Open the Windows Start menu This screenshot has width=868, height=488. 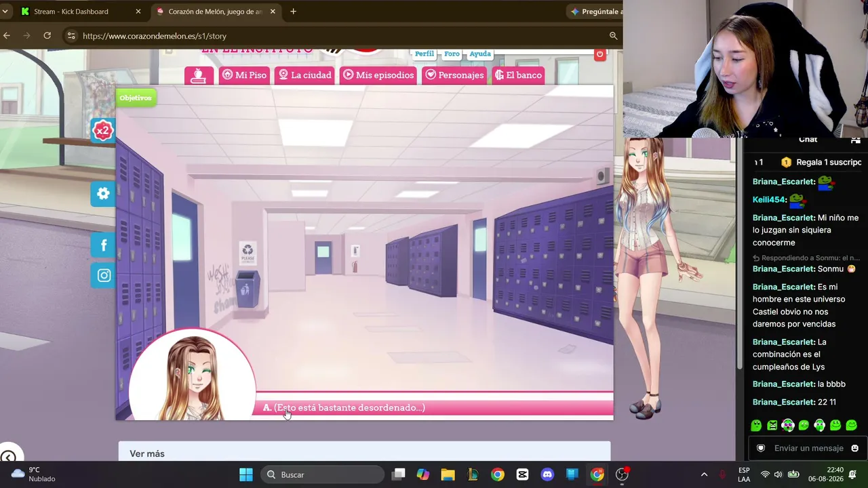[245, 474]
